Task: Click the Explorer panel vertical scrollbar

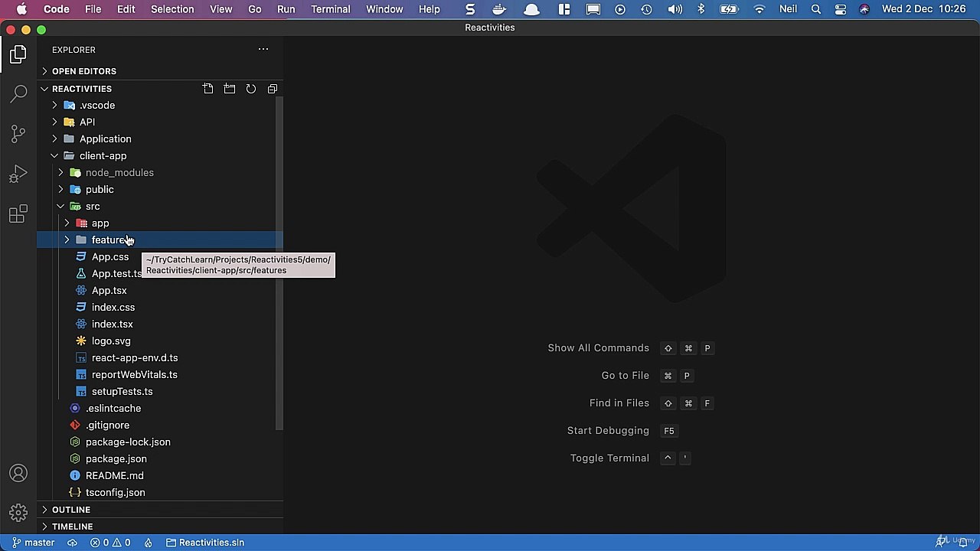Action: [x=279, y=264]
